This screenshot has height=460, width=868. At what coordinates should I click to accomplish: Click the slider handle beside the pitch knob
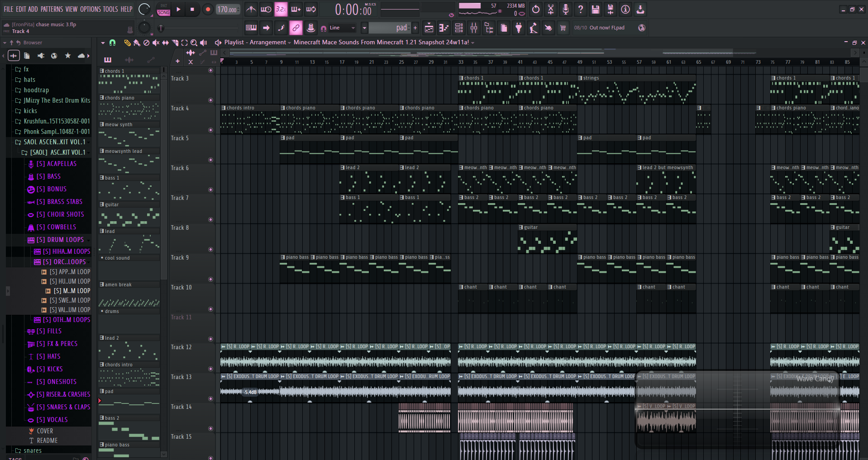[161, 28]
